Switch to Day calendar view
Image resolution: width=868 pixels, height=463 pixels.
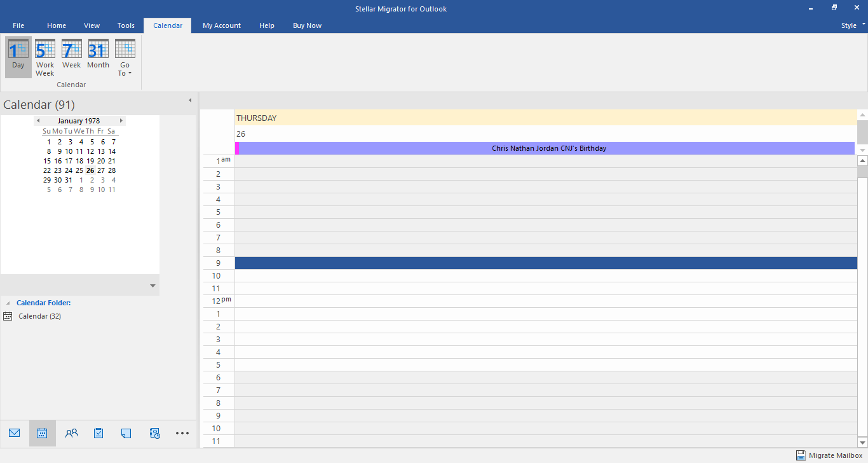tap(18, 57)
